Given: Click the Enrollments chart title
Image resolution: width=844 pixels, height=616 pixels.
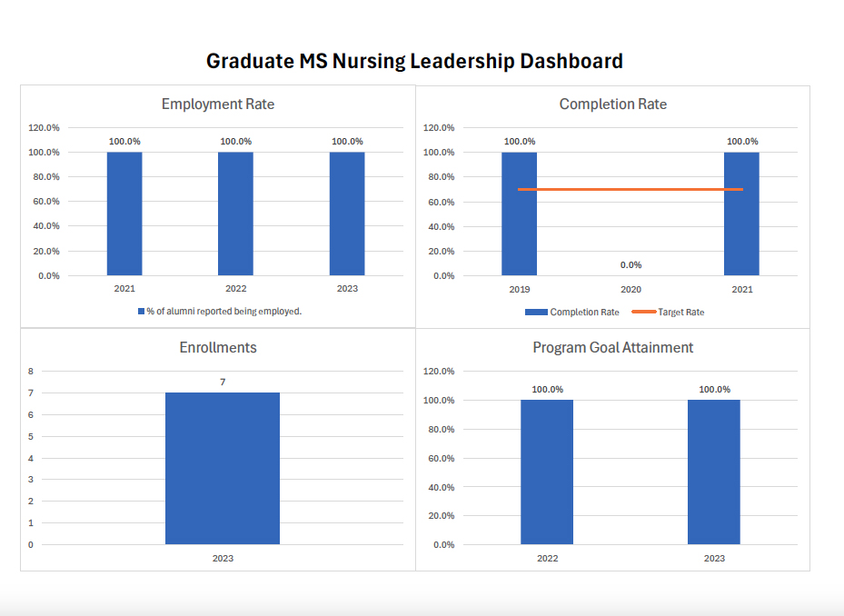Looking at the screenshot, I should click(218, 348).
